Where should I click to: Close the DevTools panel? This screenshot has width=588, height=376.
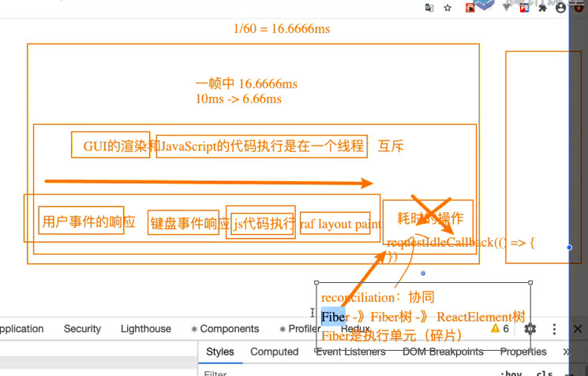click(x=578, y=329)
